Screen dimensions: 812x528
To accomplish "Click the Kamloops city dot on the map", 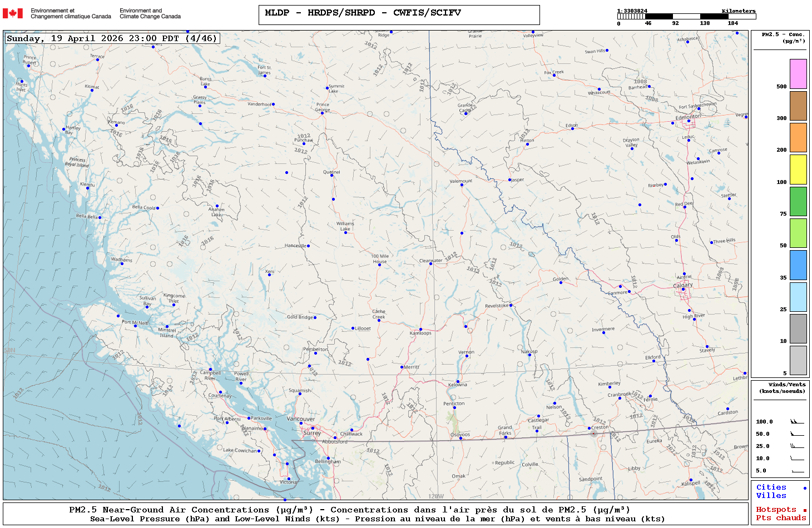I will (420, 330).
